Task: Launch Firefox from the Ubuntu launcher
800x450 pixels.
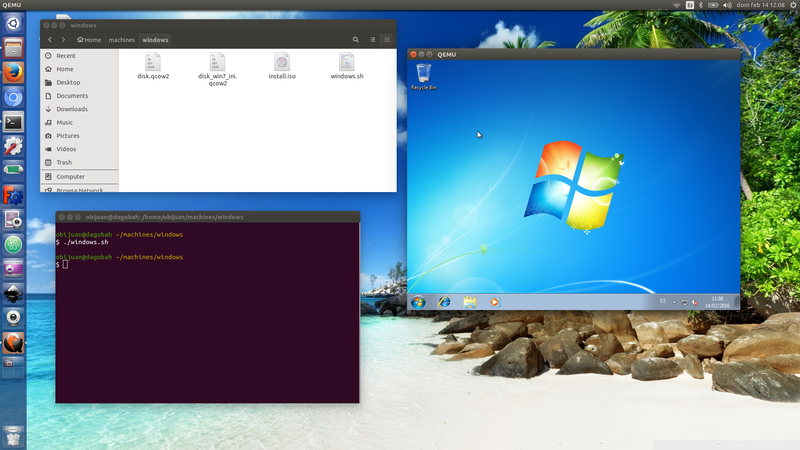Action: (13, 73)
